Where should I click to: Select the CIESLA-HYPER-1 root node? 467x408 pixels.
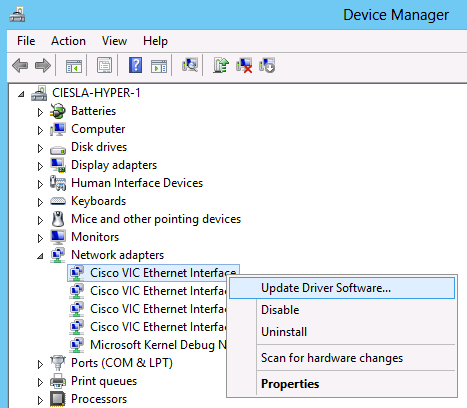[96, 93]
